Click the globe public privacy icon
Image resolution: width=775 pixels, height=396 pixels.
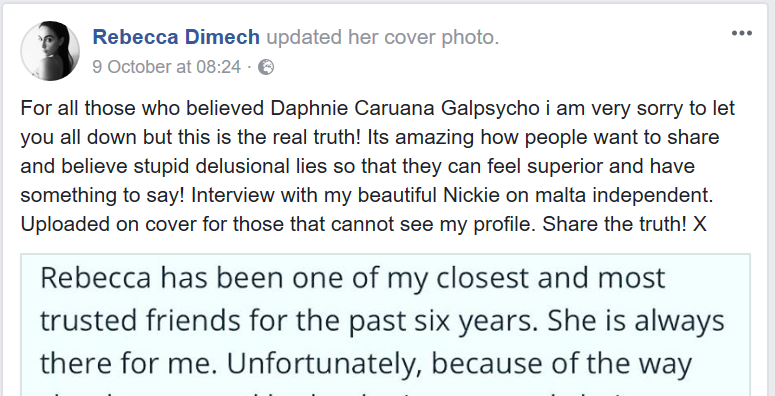pyautogui.click(x=266, y=67)
